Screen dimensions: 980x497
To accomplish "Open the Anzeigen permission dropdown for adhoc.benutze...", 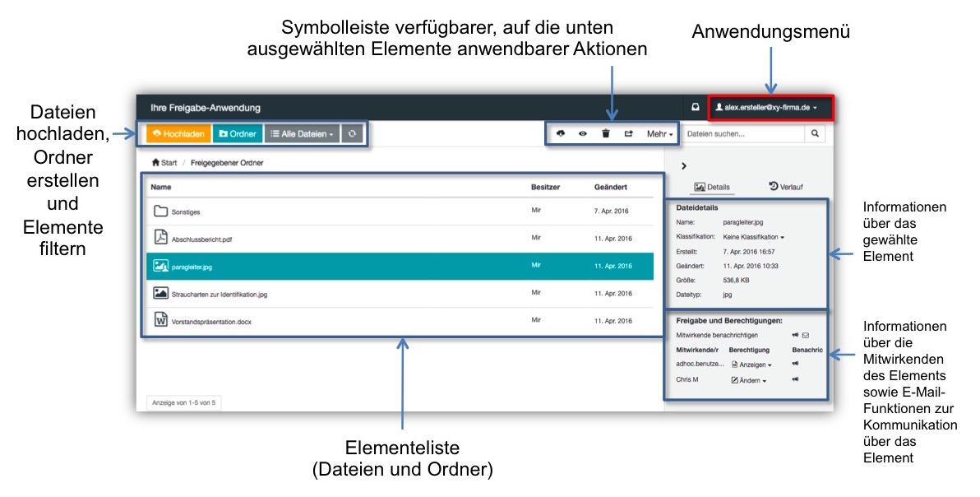I will (x=752, y=365).
